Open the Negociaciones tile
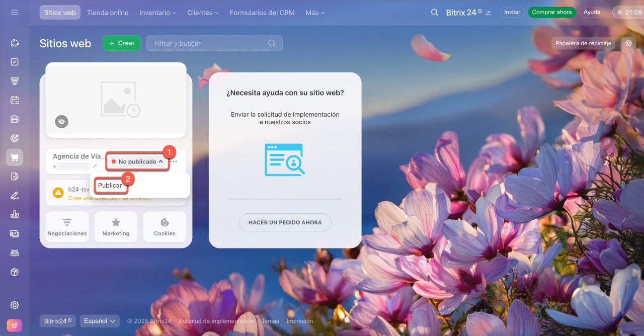The width and height of the screenshot is (644, 336). pos(67,227)
